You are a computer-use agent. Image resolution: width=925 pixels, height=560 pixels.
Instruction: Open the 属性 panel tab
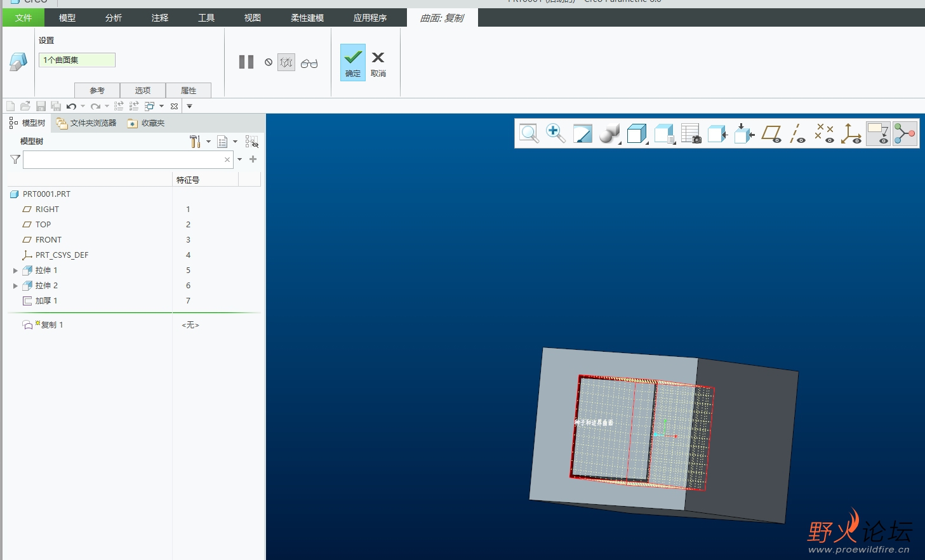click(189, 90)
